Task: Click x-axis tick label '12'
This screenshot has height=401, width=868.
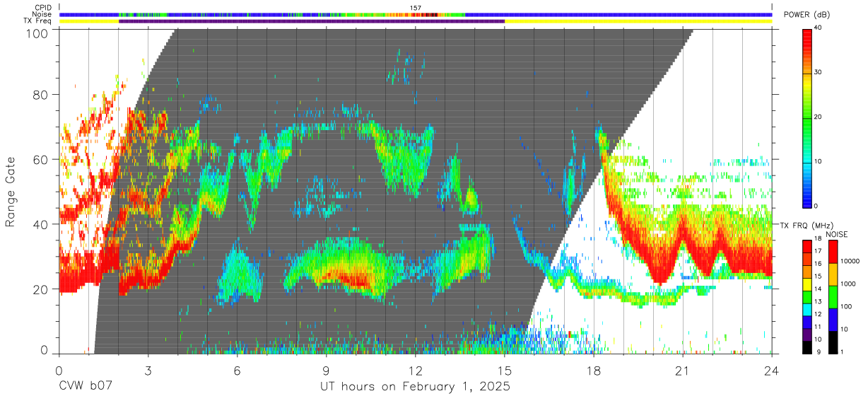Action: [416, 371]
